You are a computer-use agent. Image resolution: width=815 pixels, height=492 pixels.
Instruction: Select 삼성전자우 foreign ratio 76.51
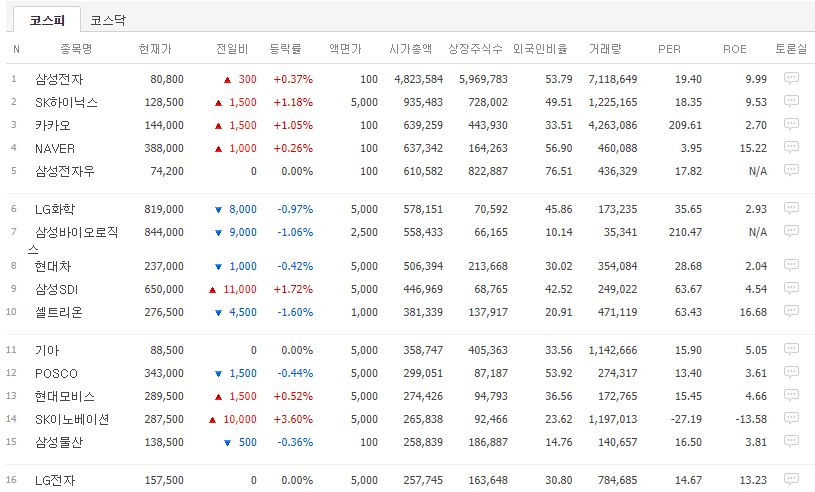[559, 171]
